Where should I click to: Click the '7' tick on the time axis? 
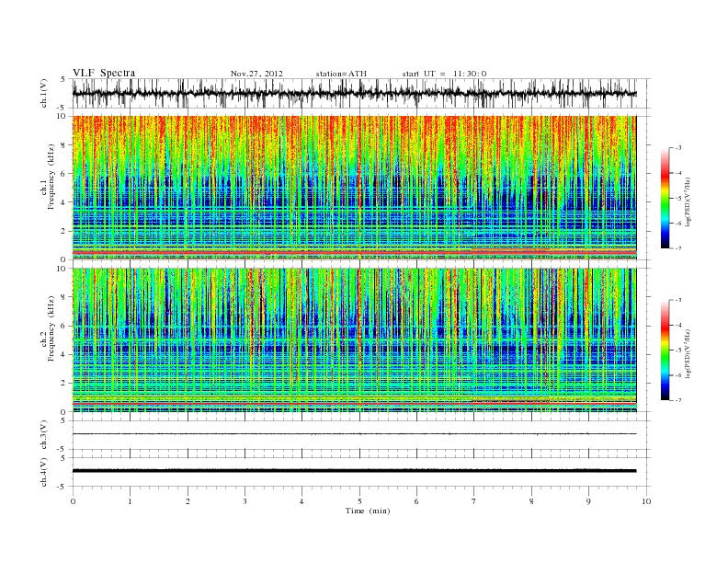click(473, 501)
